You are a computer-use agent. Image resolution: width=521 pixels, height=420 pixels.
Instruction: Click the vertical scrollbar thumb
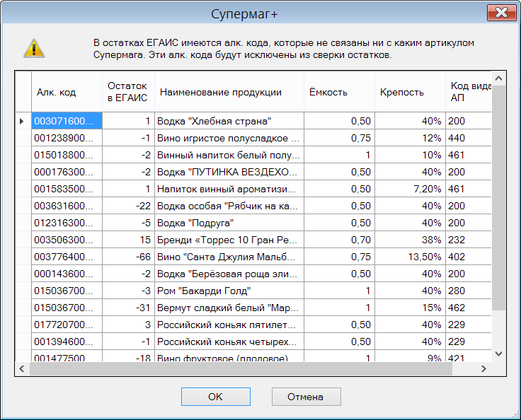click(498, 198)
